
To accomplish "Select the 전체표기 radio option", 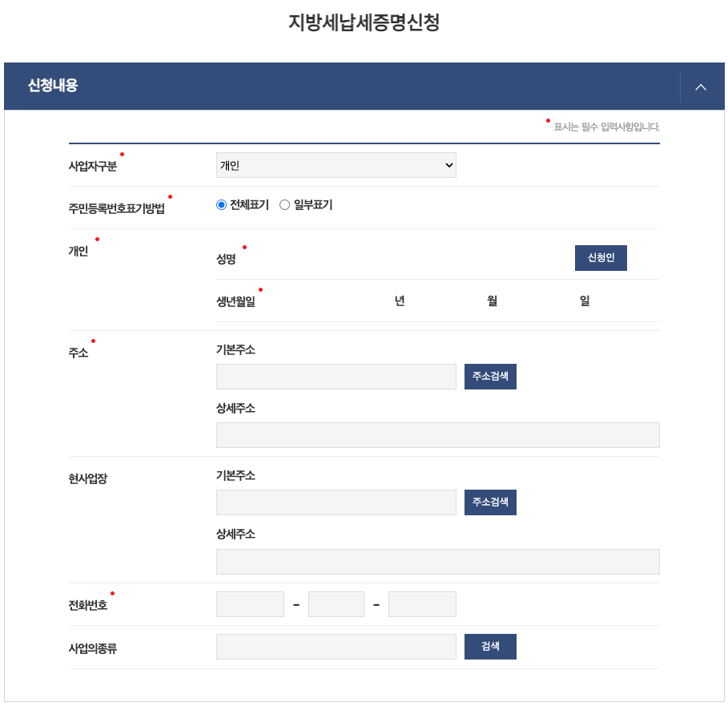I will coord(221,204).
